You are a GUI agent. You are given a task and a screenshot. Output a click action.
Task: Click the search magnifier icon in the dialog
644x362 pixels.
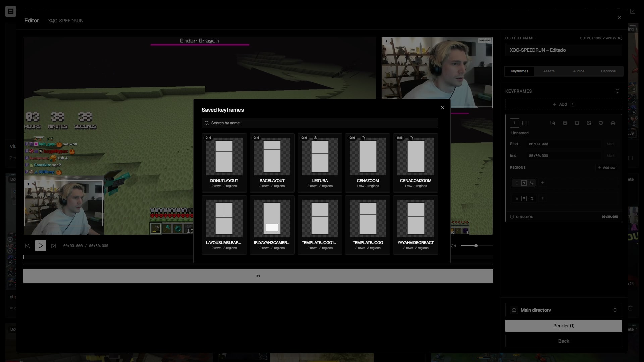(207, 123)
